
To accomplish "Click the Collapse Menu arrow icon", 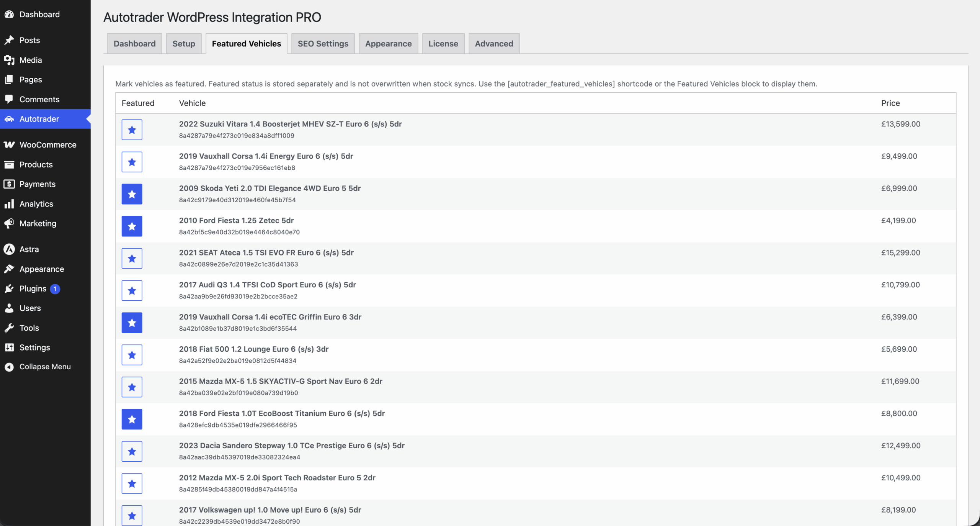I will coord(9,367).
